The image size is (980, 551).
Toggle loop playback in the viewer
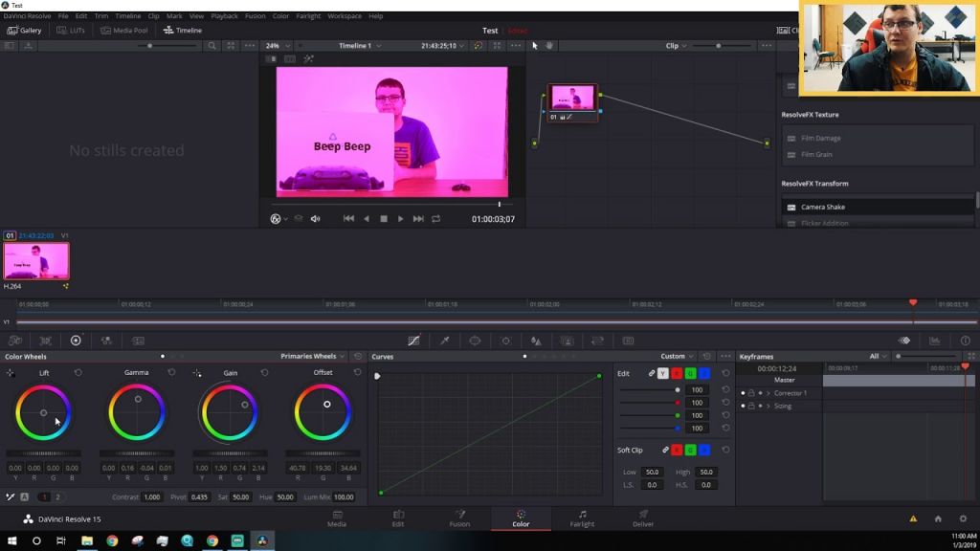coord(436,219)
